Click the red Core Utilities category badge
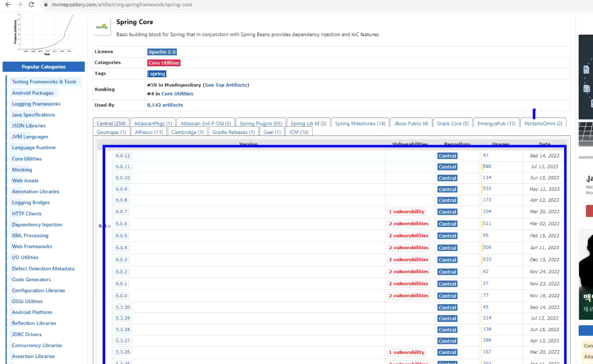The image size is (593, 364). pos(164,63)
